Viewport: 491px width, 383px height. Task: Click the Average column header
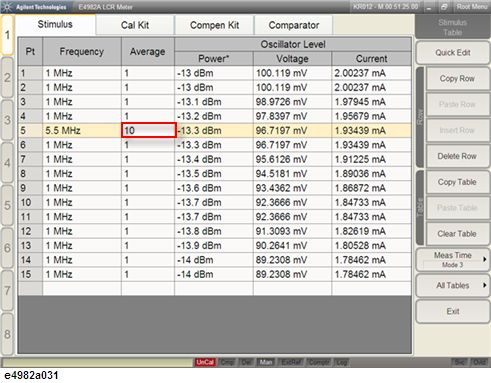point(148,52)
